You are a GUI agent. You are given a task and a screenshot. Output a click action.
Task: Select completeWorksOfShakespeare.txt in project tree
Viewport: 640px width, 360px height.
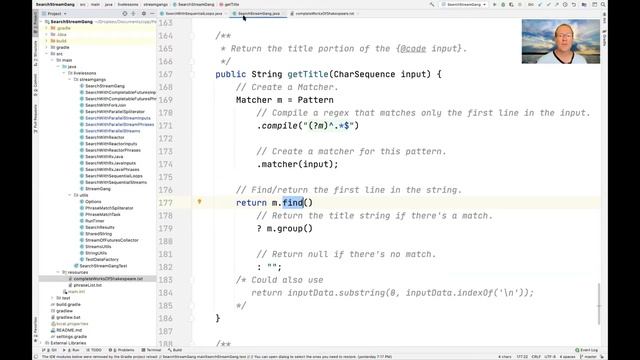pyautogui.click(x=108, y=279)
